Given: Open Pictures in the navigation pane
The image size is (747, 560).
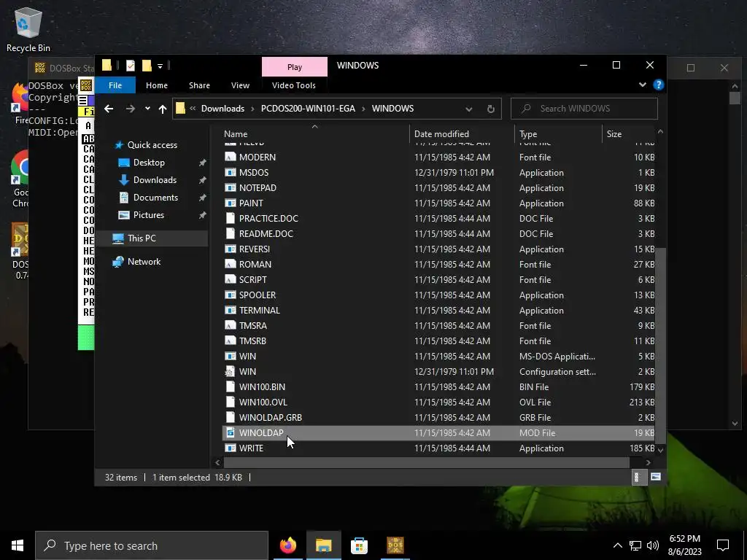Looking at the screenshot, I should point(149,215).
